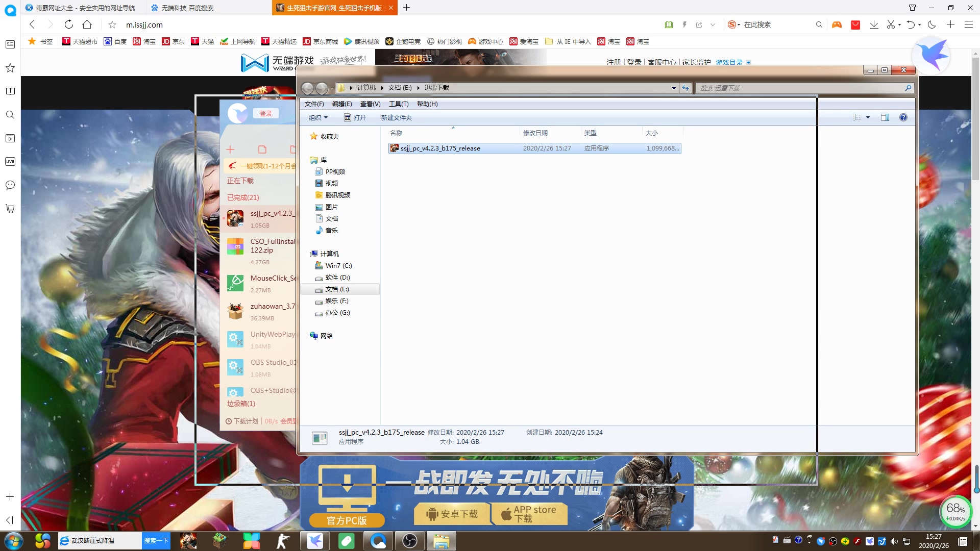Open the search engine selector dropdown
This screenshot has width=980, height=551.
[733, 24]
